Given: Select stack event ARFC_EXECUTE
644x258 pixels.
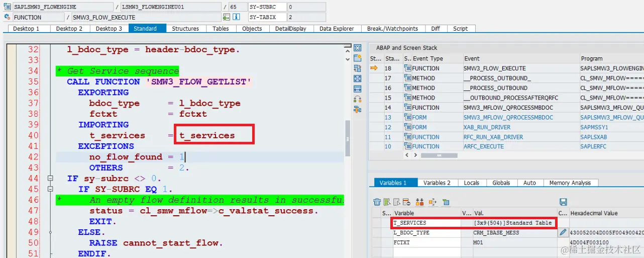Looking at the screenshot, I should (x=483, y=146).
